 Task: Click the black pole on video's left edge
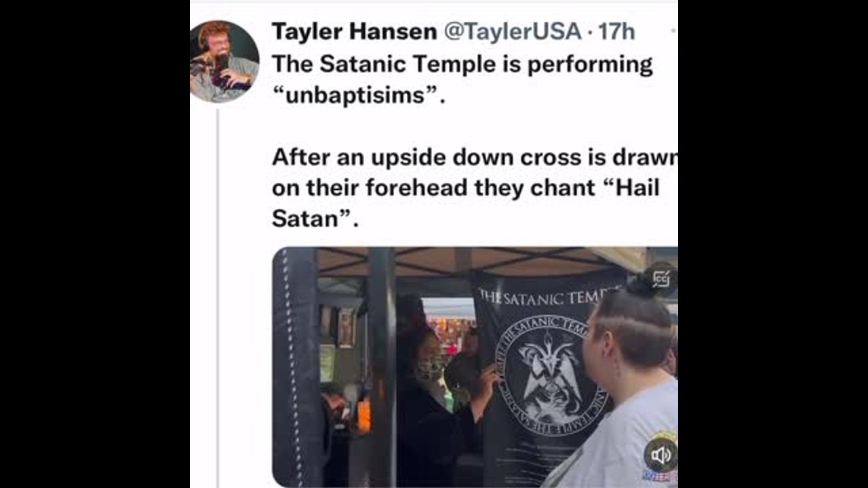tap(296, 367)
